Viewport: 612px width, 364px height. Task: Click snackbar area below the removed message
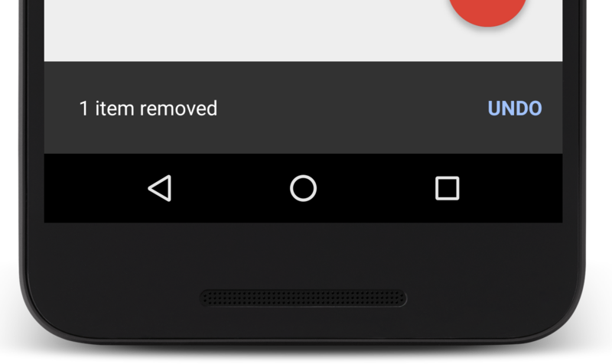click(148, 136)
